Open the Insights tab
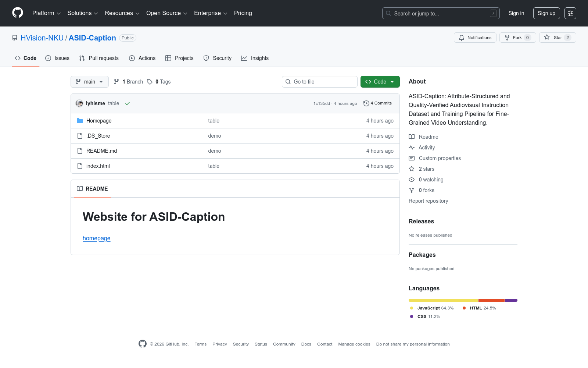 coord(255,58)
